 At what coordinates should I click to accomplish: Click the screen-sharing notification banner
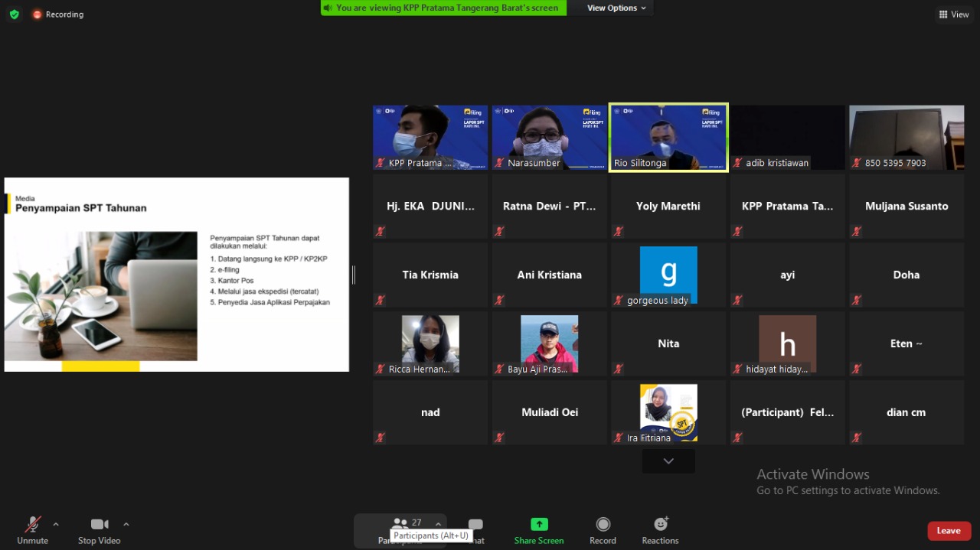point(443,8)
